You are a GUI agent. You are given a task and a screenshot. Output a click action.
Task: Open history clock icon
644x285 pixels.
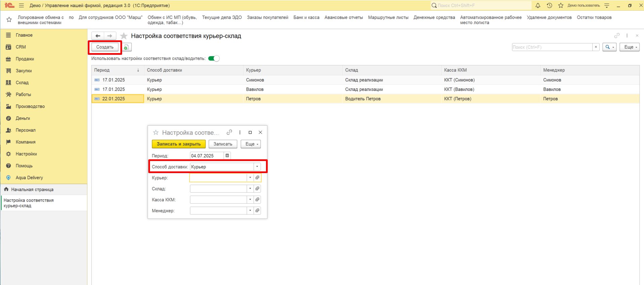pos(549,5)
